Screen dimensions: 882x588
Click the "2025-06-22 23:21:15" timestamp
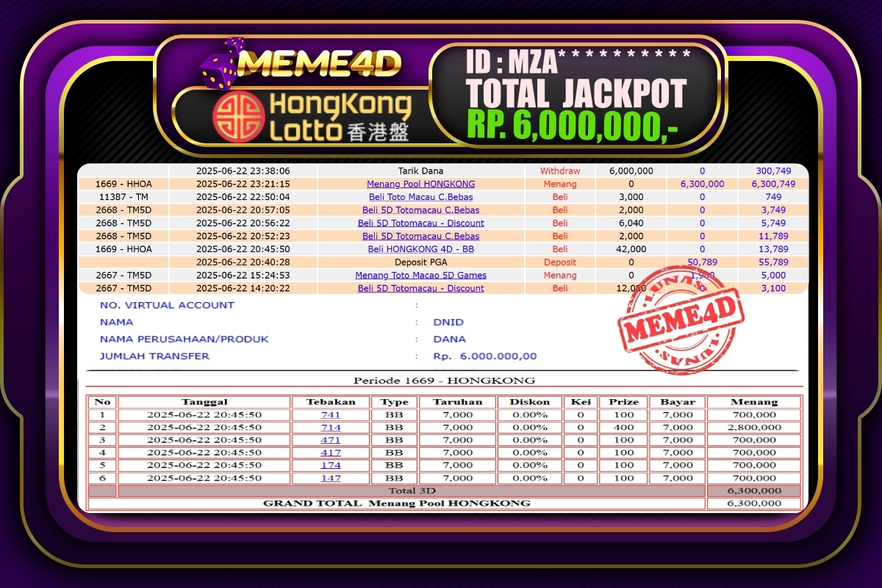tap(243, 184)
